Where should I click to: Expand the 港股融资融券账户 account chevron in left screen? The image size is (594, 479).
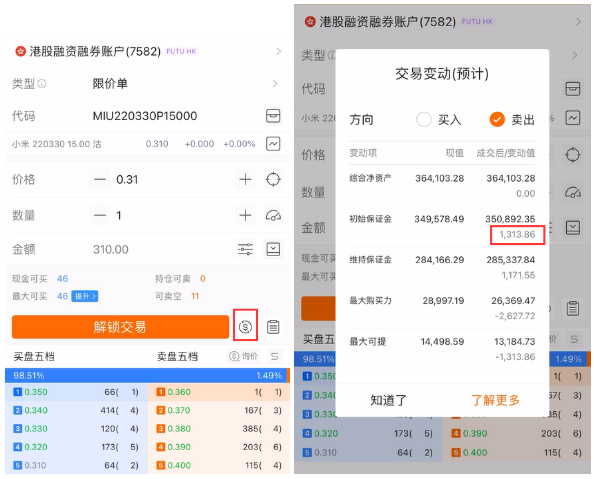[279, 51]
